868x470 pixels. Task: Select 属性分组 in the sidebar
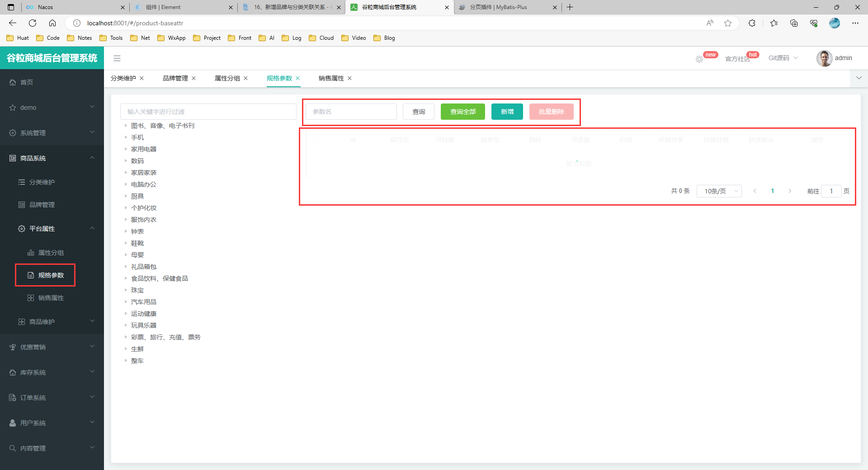tap(51, 253)
